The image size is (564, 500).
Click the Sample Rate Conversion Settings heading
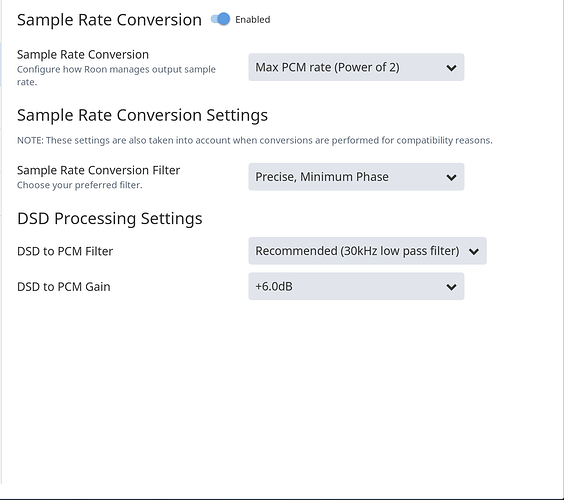pos(142,115)
